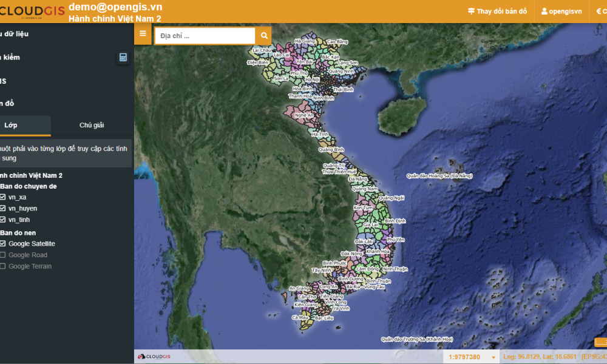Uncheck the vn_xa layer checkbox
Image resolution: width=607 pixels, height=364 pixels.
[3, 197]
